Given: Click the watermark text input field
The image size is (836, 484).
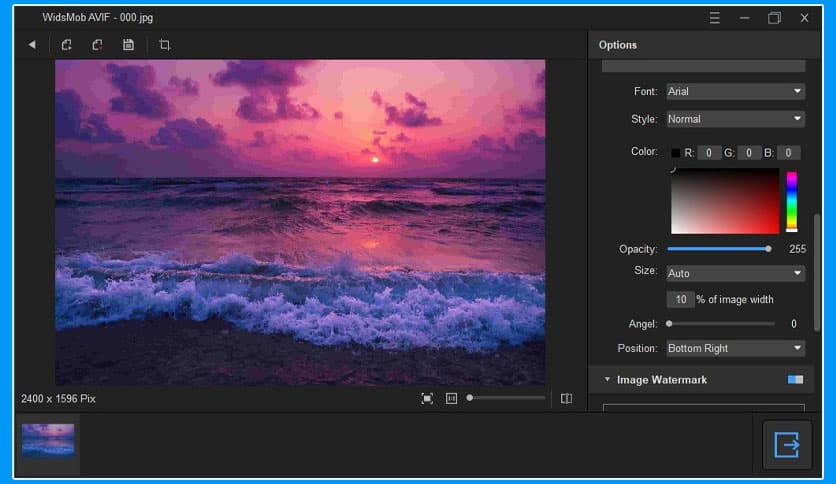Looking at the screenshot, I should (x=703, y=67).
